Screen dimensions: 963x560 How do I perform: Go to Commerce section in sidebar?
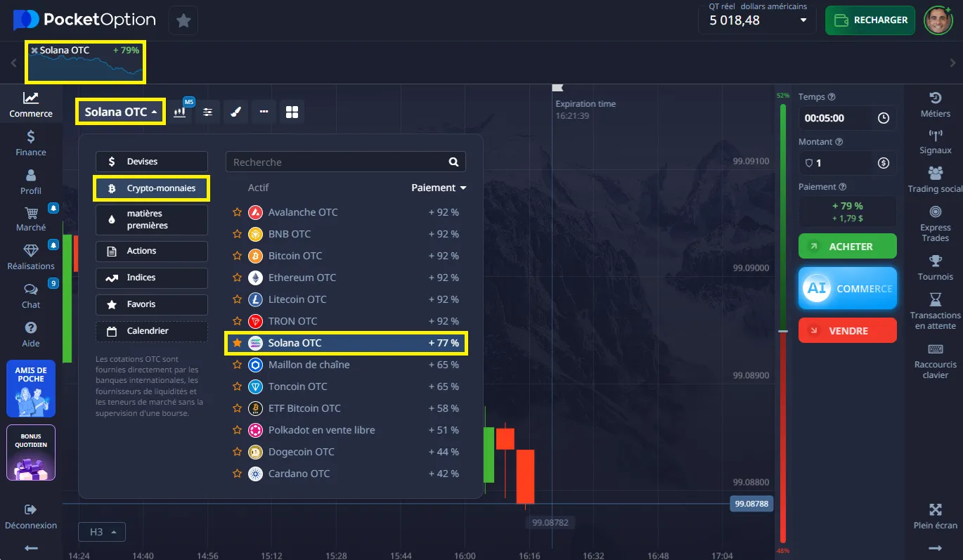(x=31, y=104)
